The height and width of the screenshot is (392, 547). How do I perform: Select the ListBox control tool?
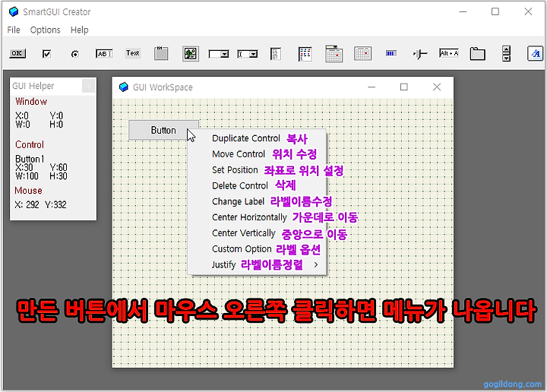(x=276, y=54)
